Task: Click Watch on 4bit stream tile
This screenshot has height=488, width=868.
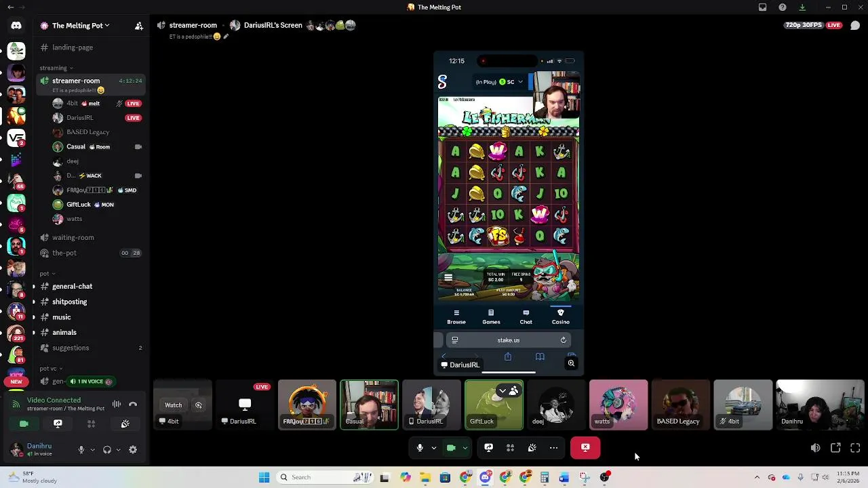Action: pyautogui.click(x=173, y=405)
